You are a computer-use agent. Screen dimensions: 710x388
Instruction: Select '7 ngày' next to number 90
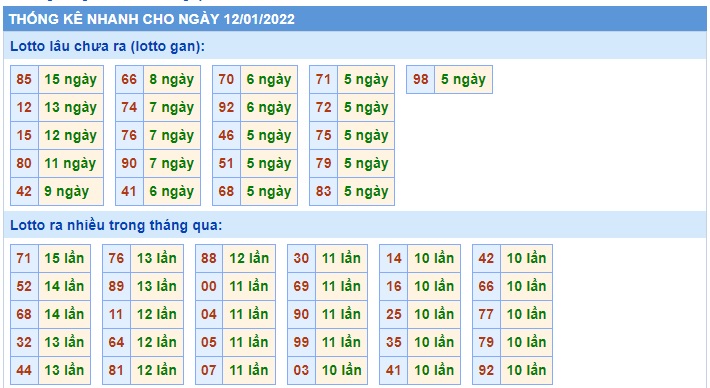pos(172,163)
